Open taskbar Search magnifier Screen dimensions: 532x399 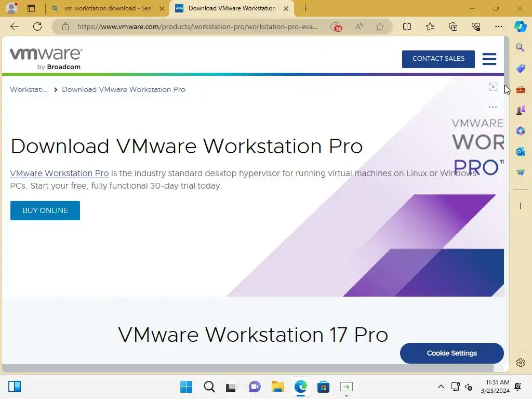coord(209,387)
